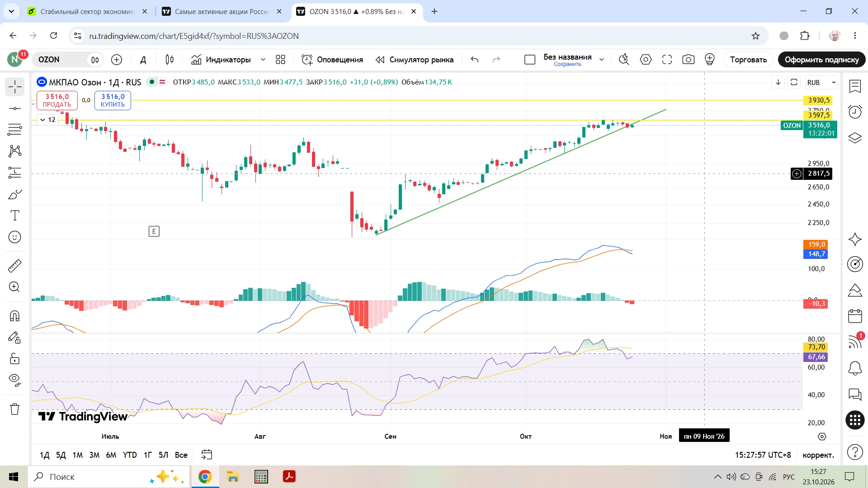868x488 pixels.
Task: Toggle magnet mode for drawings
Action: [x=15, y=316]
